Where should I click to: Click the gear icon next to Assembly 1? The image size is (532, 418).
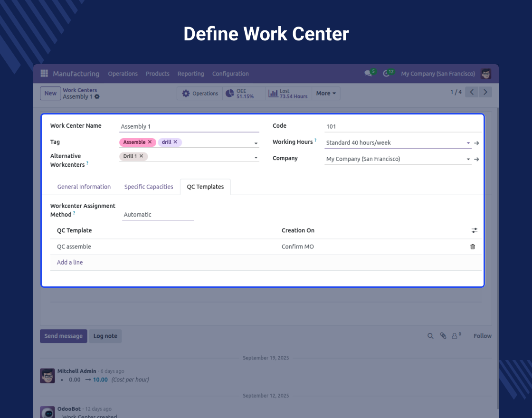pyautogui.click(x=97, y=97)
